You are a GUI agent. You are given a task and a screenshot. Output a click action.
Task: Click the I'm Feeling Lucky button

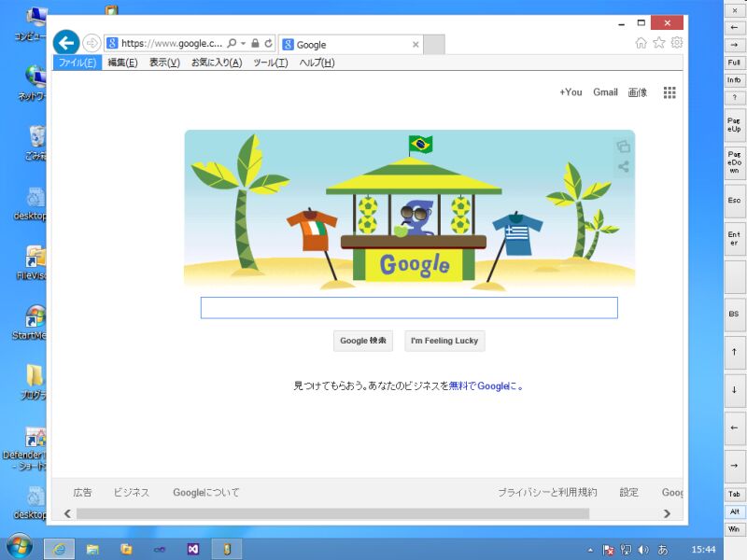[444, 341]
